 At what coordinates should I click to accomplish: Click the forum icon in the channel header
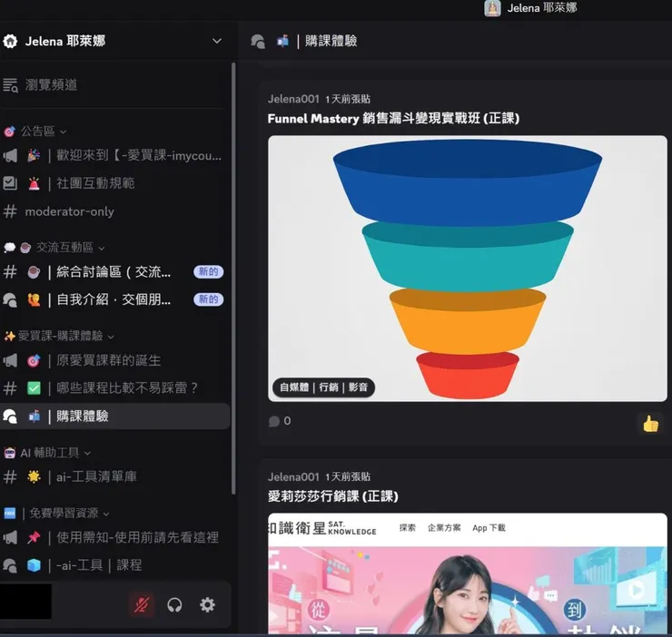tap(258, 42)
